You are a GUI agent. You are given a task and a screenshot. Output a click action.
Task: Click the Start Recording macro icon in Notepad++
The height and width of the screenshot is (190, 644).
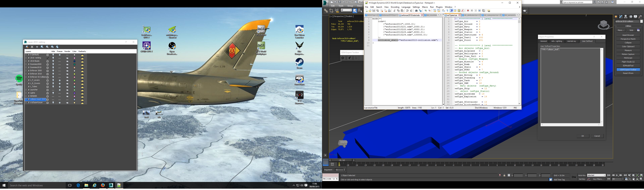point(468,11)
